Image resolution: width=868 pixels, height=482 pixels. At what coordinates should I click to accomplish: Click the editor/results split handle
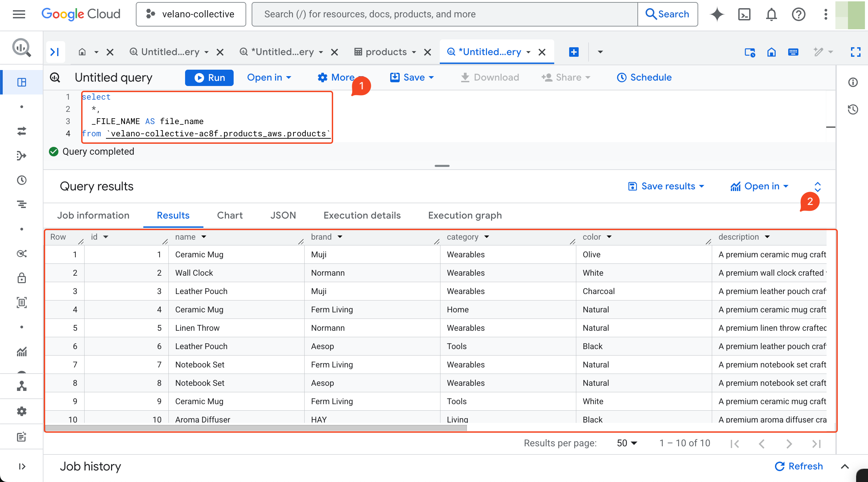tap(442, 166)
